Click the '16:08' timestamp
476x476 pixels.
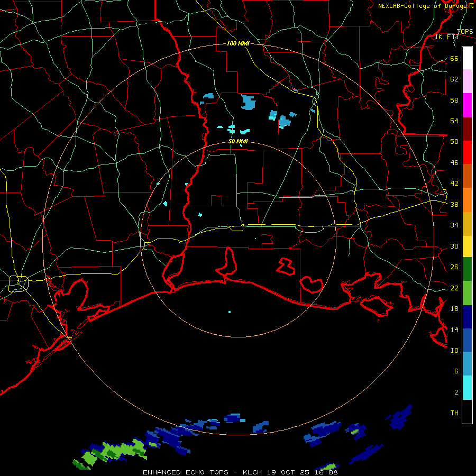pyautogui.click(x=326, y=472)
